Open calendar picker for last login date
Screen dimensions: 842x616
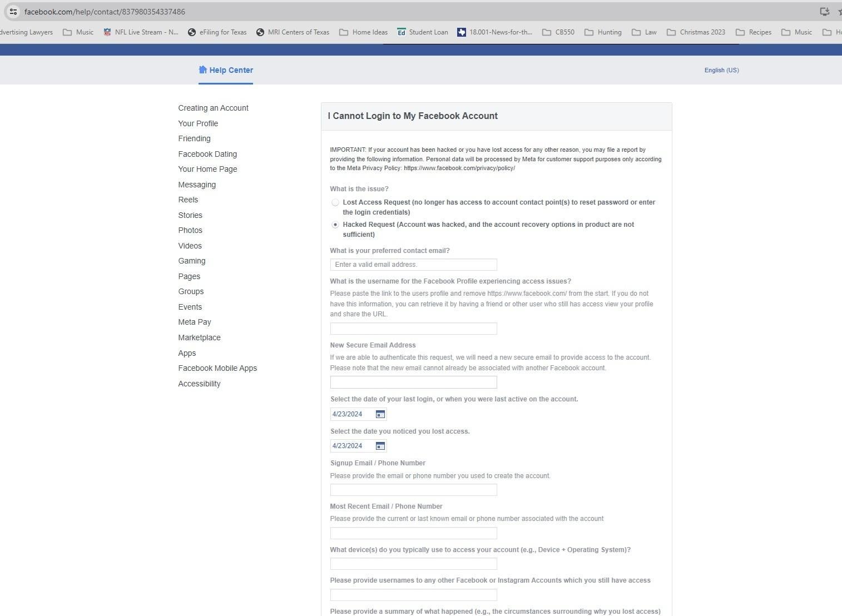380,414
